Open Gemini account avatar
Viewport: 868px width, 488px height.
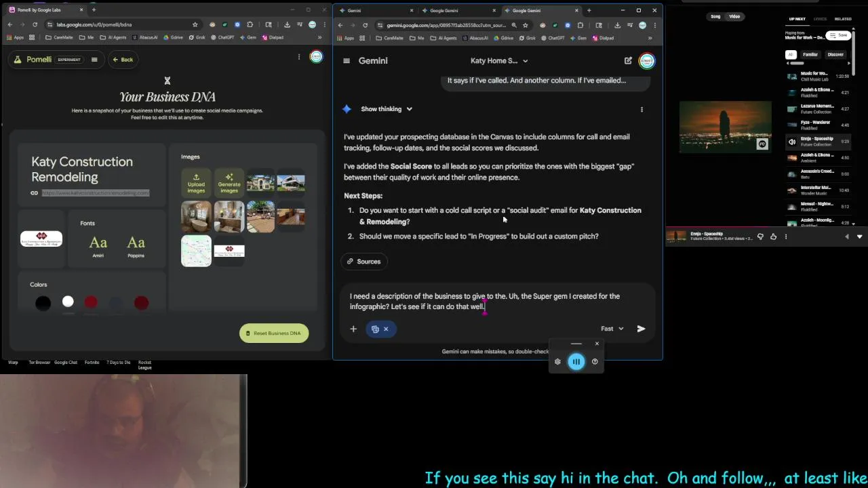pyautogui.click(x=647, y=60)
